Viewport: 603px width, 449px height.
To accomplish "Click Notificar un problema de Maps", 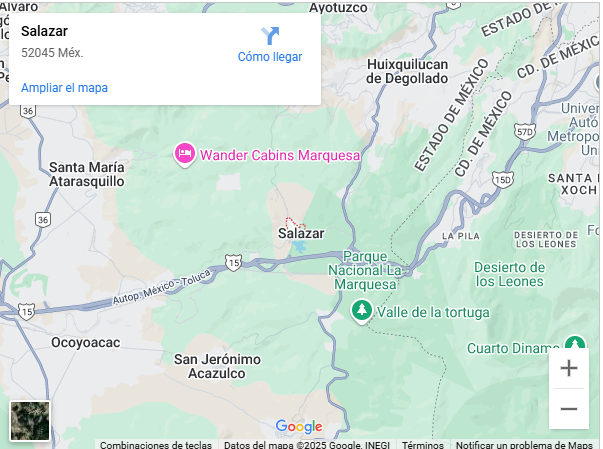I will [x=524, y=445].
